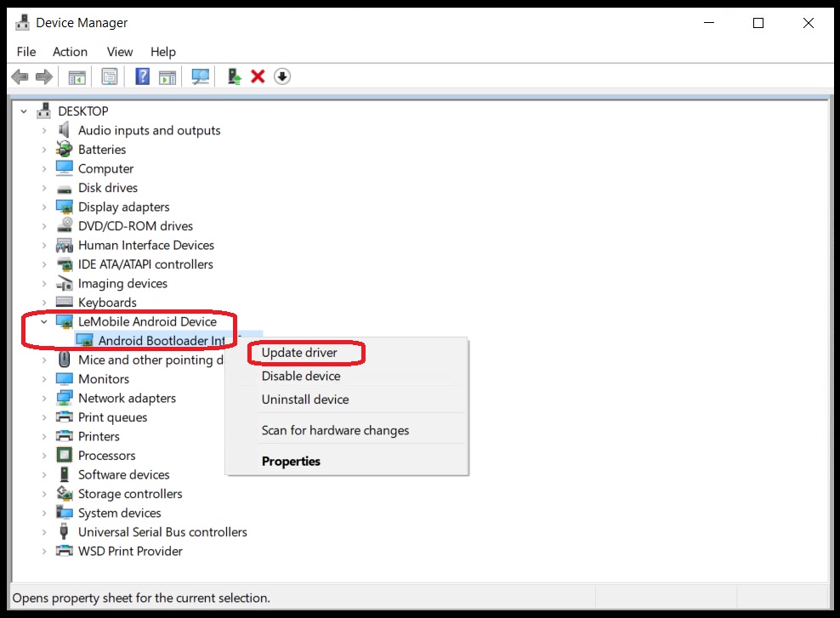Image resolution: width=840 pixels, height=618 pixels.
Task: Click the Batteries category icon
Action: coord(65,149)
